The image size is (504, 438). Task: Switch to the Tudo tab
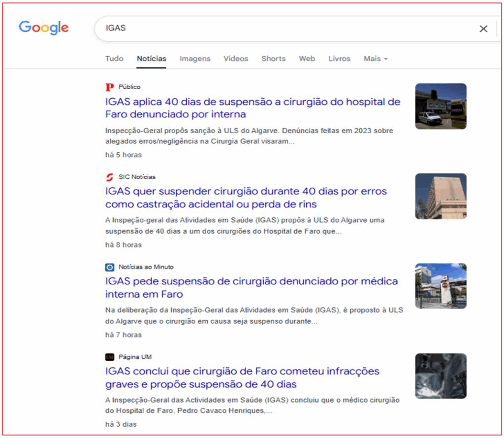(x=114, y=59)
